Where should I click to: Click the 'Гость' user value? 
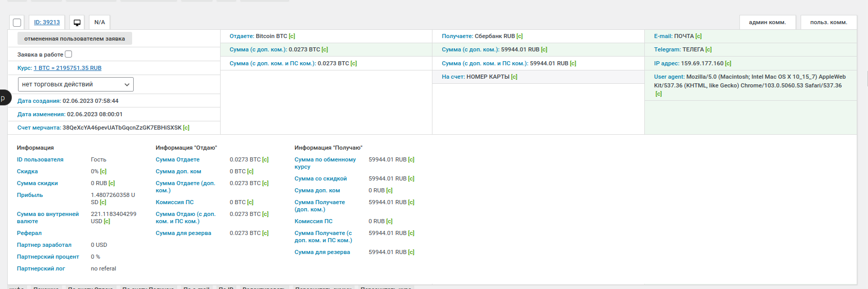(x=99, y=159)
